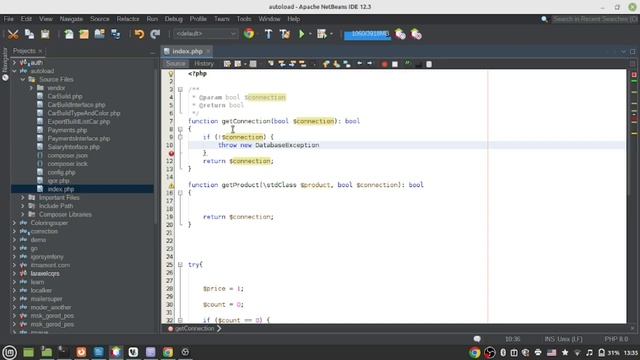Open the Linux Mint start menu
The image size is (640, 360).
point(9,352)
